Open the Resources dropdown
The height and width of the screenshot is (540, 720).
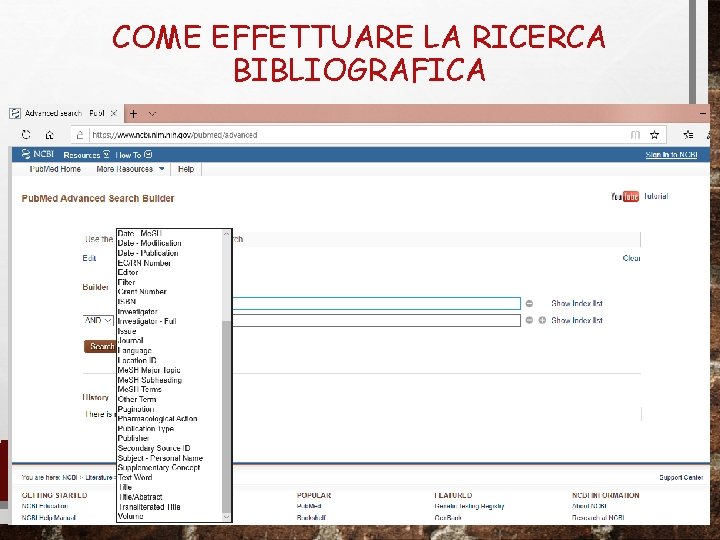(x=86, y=155)
